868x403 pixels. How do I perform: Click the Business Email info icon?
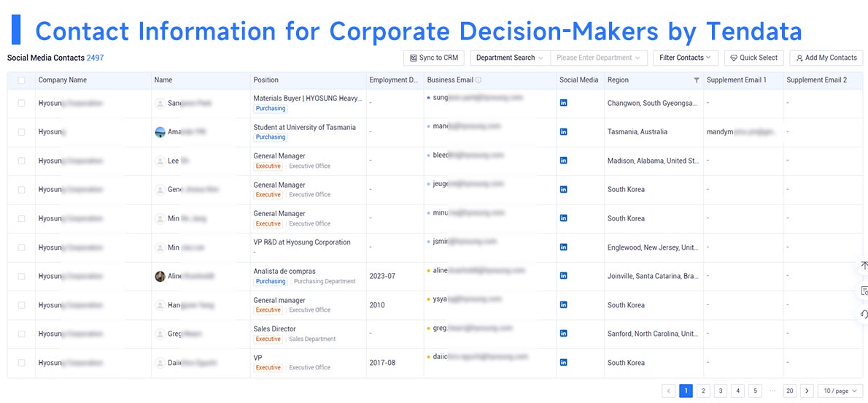coord(478,80)
